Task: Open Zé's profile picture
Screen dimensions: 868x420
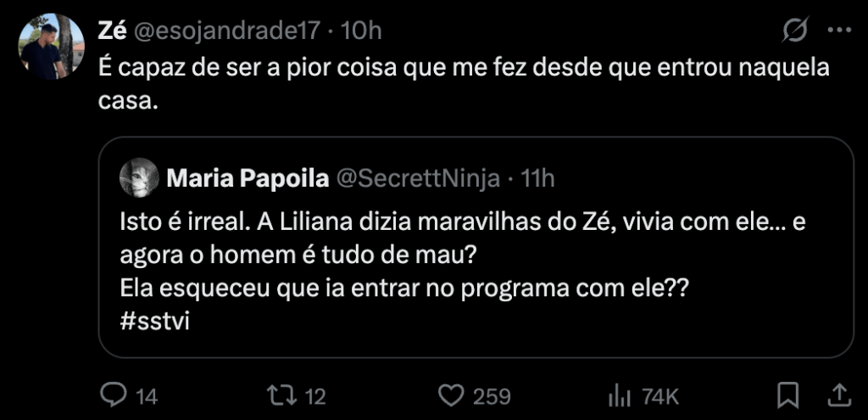Action: (x=52, y=46)
